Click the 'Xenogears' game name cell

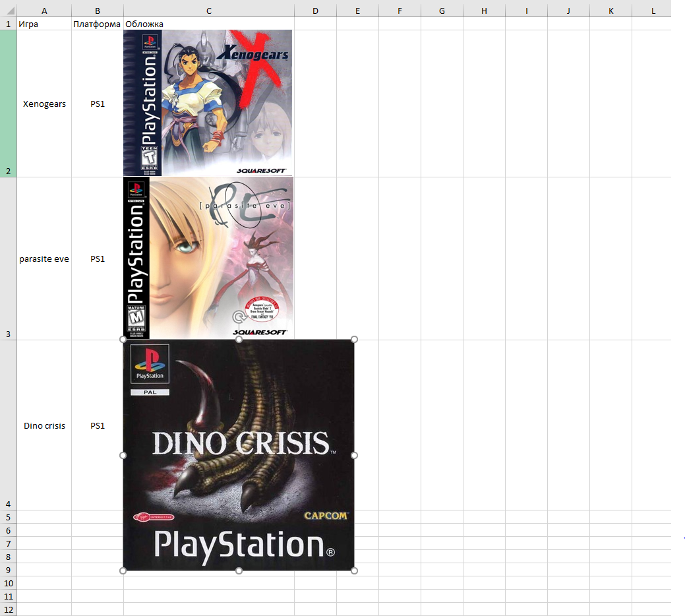[44, 104]
